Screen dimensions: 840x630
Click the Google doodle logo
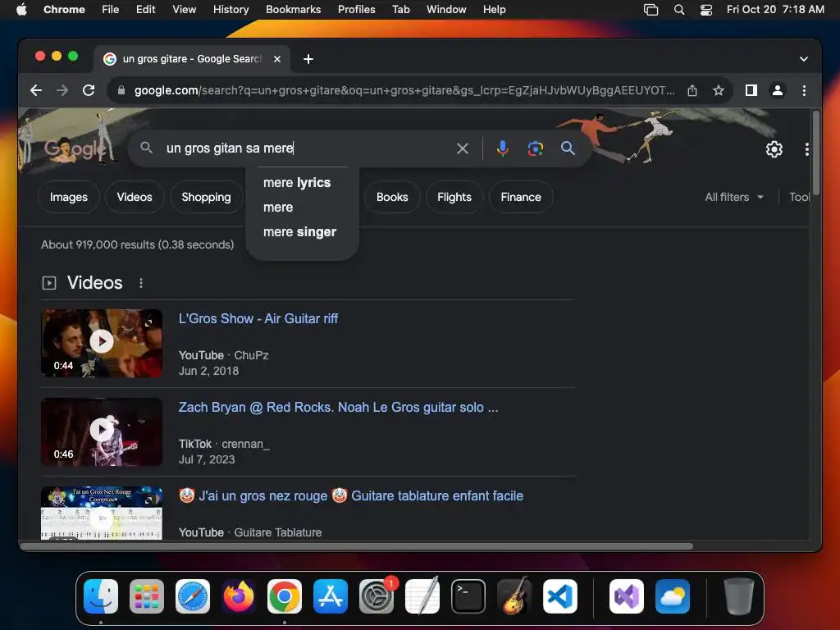pyautogui.click(x=74, y=148)
